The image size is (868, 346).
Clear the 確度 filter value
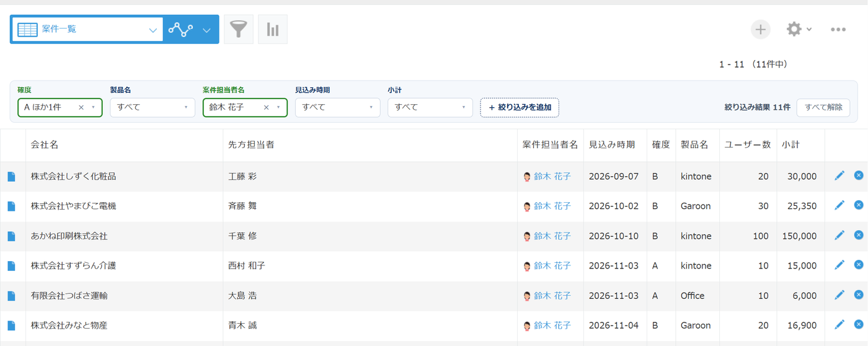(x=81, y=107)
